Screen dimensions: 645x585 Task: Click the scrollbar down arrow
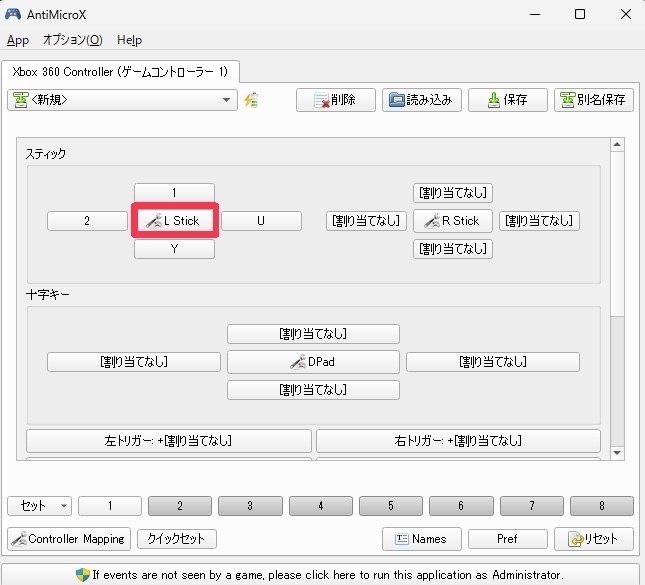point(617,453)
